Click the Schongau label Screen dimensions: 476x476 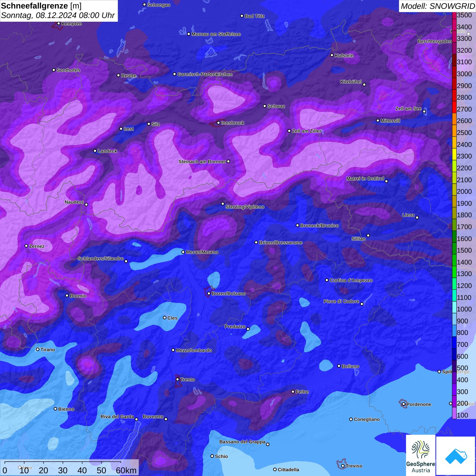point(159,5)
